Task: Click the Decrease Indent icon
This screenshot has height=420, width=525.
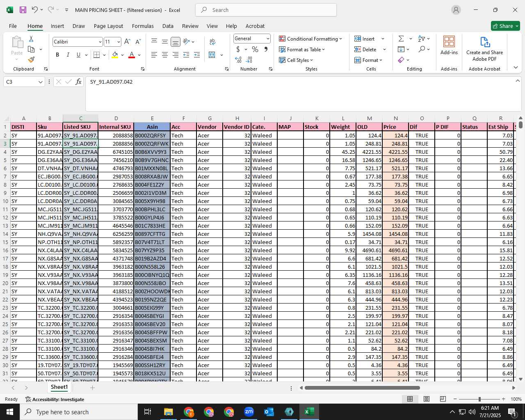Action: click(186, 55)
